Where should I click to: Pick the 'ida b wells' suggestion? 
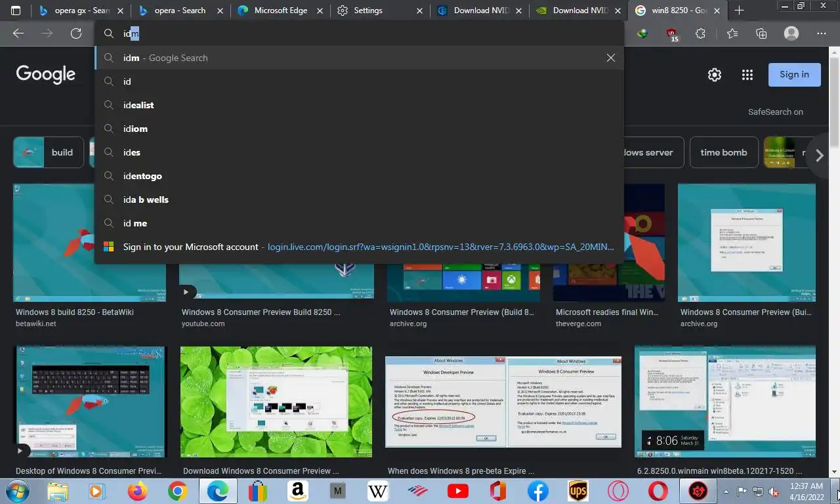[x=360, y=199]
